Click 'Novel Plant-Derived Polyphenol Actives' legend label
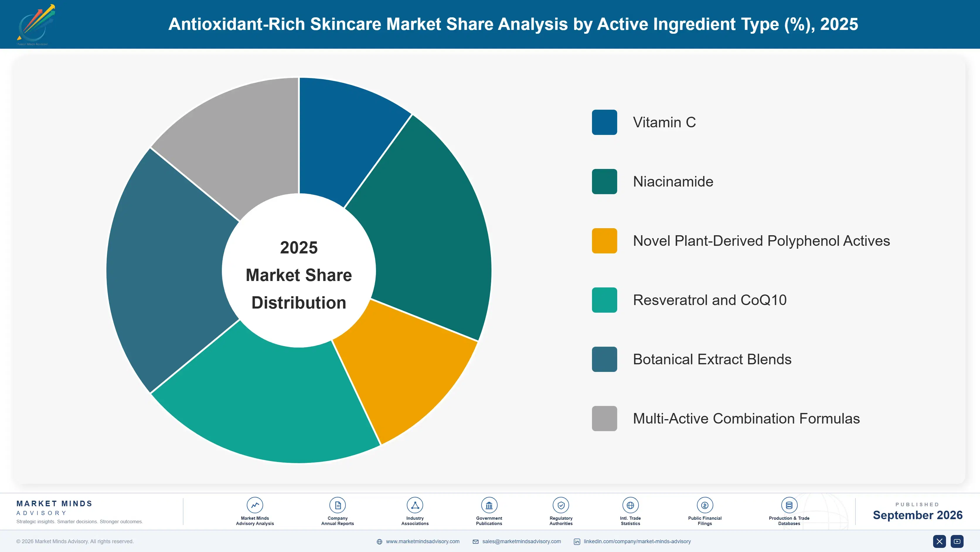The image size is (980, 552). (x=761, y=241)
